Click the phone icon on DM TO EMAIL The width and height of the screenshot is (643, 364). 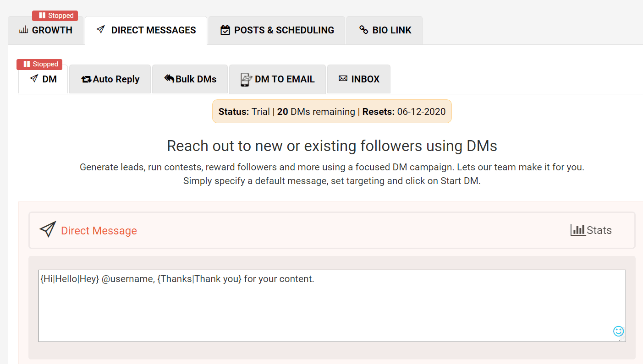[246, 79]
